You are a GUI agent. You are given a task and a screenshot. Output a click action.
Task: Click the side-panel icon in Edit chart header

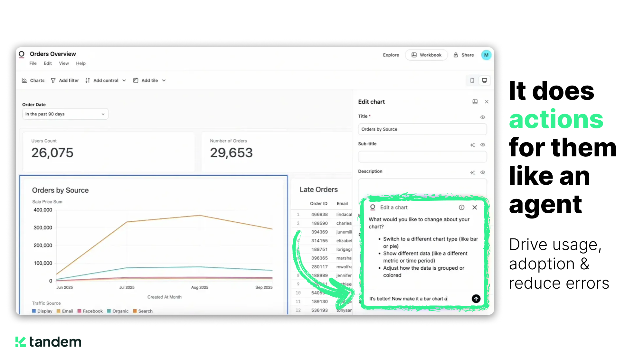coord(475,102)
